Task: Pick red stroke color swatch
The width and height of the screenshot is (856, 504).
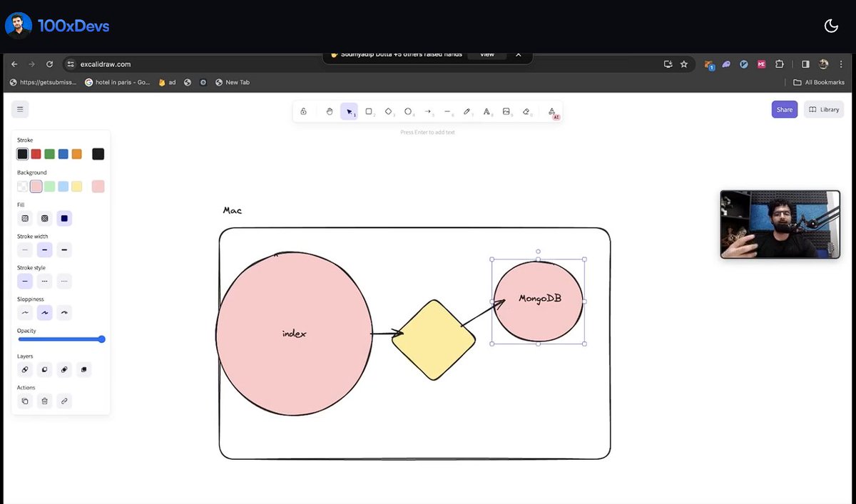Action: click(36, 154)
